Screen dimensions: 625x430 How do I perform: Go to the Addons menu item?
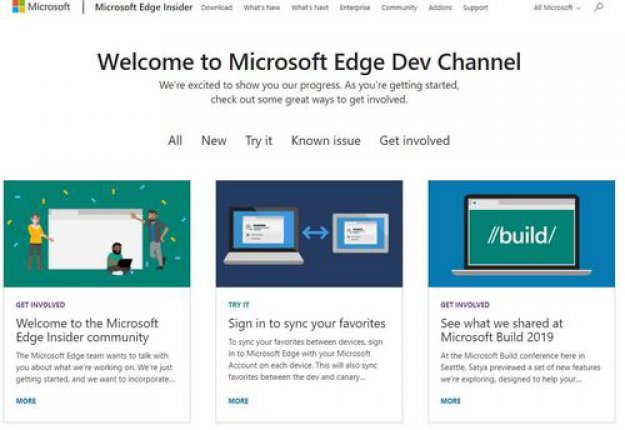pyautogui.click(x=440, y=8)
